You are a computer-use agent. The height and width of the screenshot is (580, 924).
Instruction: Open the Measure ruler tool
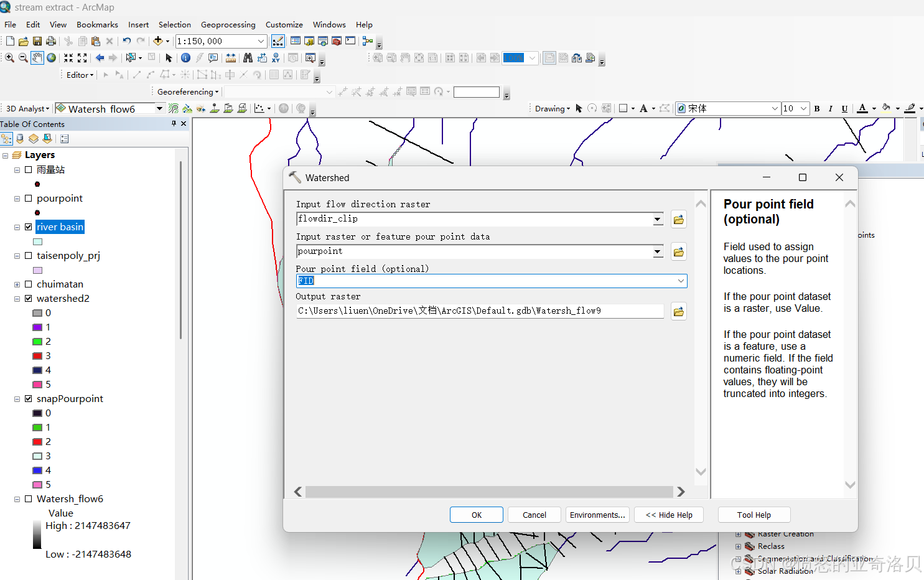pyautogui.click(x=231, y=58)
